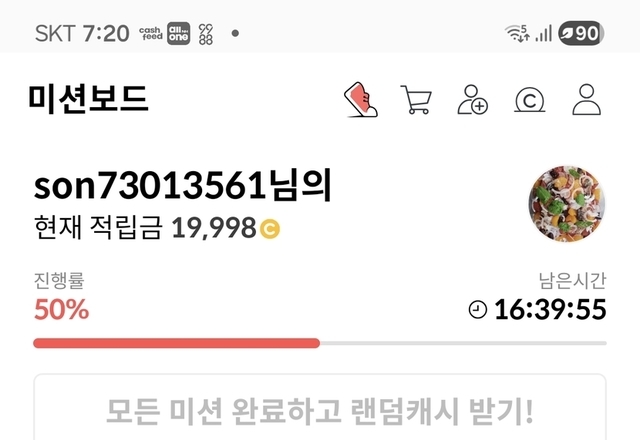Click the red mission progress bar

tap(176, 343)
